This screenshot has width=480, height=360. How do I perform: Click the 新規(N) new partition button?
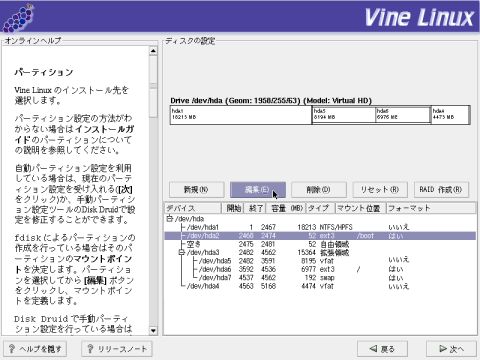pos(196,190)
